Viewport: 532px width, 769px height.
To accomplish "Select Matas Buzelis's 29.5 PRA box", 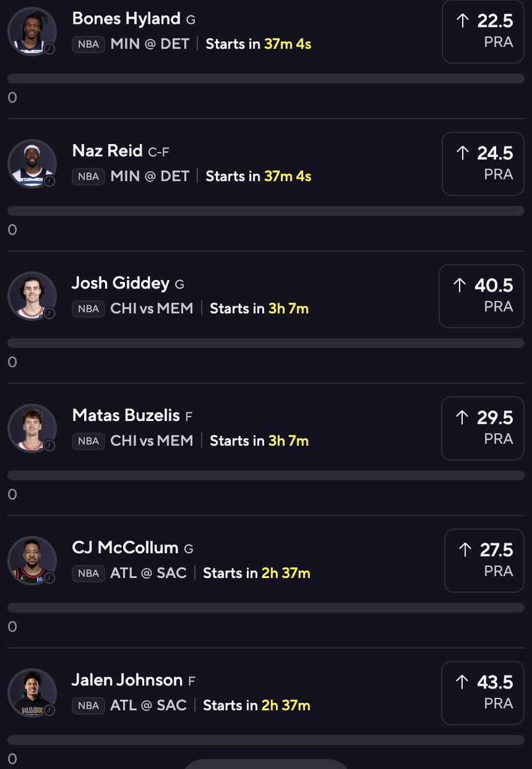I will tap(483, 427).
